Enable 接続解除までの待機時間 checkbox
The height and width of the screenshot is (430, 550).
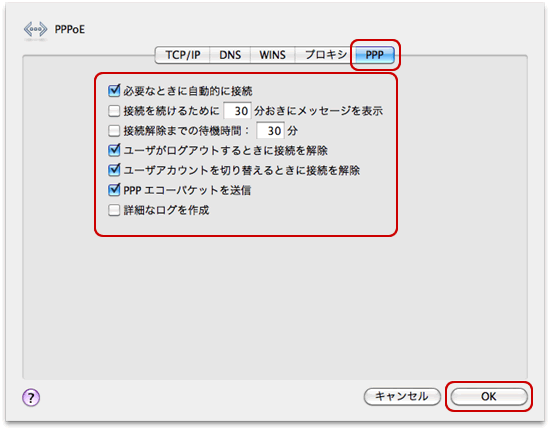point(114,131)
